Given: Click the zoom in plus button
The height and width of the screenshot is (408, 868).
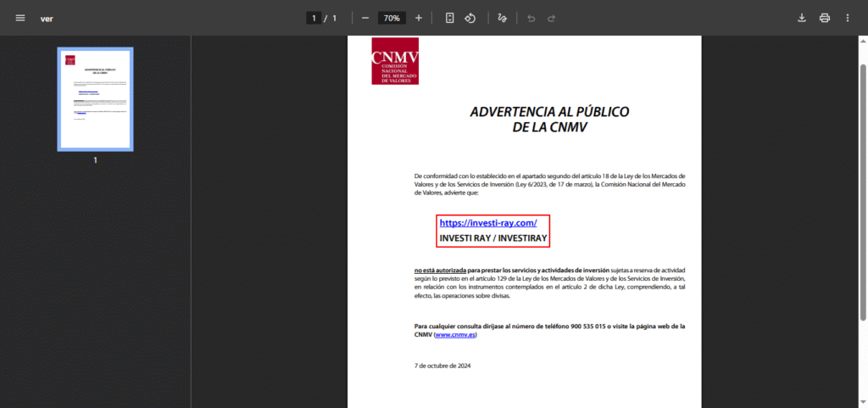Looking at the screenshot, I should click(x=419, y=19).
